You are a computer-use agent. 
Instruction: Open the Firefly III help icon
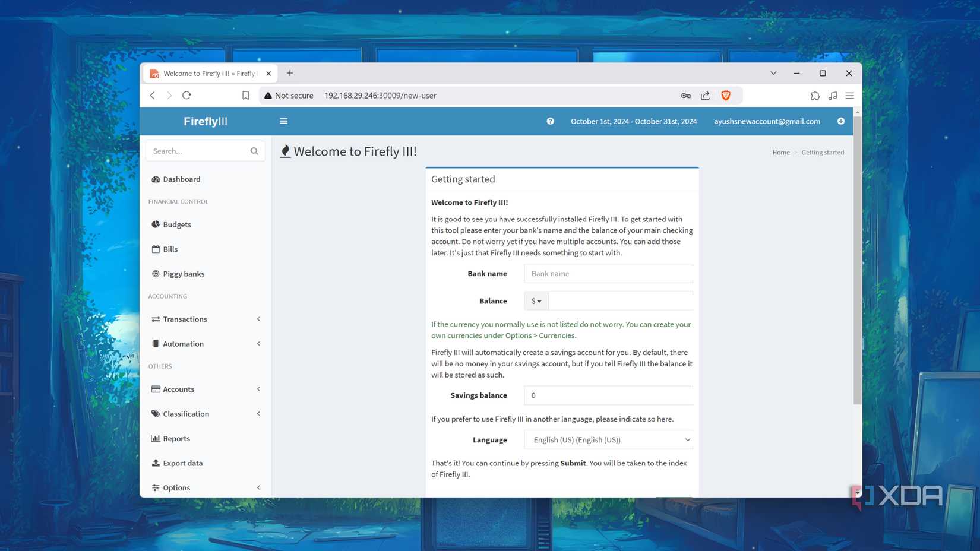[x=550, y=121]
